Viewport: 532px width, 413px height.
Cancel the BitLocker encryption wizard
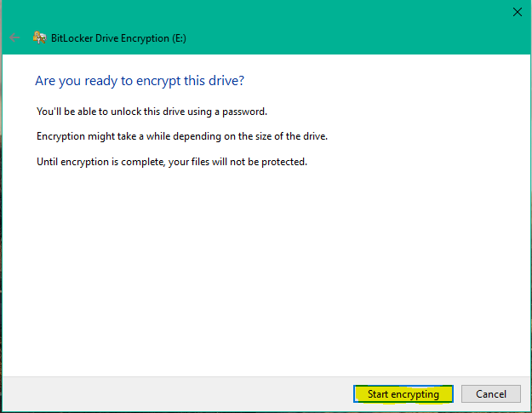[x=490, y=393]
